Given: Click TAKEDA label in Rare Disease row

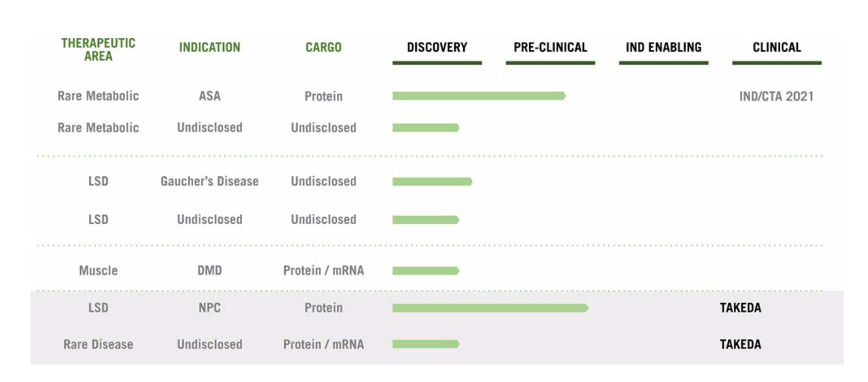Looking at the screenshot, I should 740,344.
